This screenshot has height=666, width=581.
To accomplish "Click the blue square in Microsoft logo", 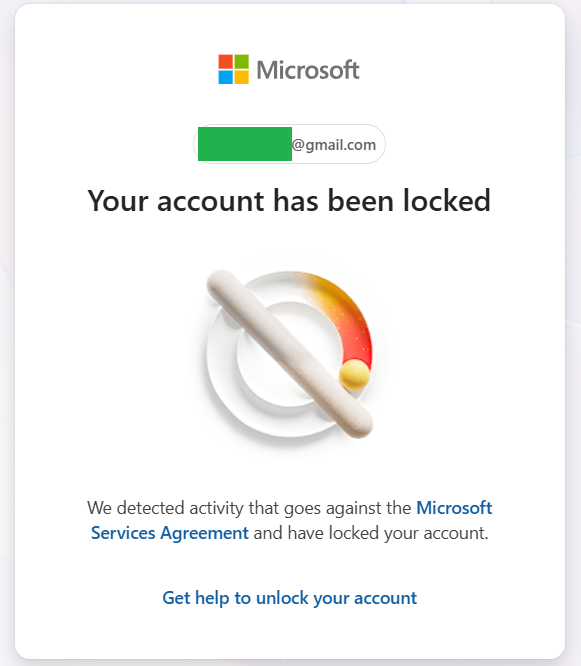I will pos(226,77).
